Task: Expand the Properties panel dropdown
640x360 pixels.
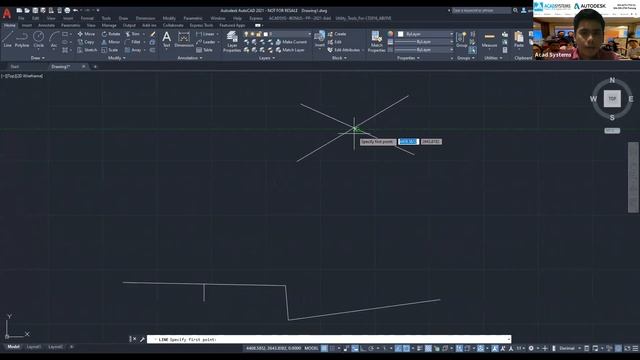Action: pyautogui.click(x=408, y=58)
